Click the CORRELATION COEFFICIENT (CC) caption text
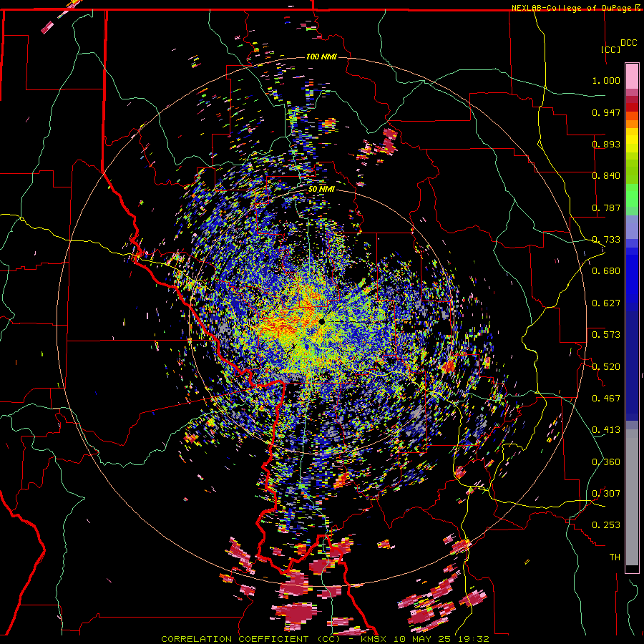This screenshot has height=644, width=644. coord(251,639)
